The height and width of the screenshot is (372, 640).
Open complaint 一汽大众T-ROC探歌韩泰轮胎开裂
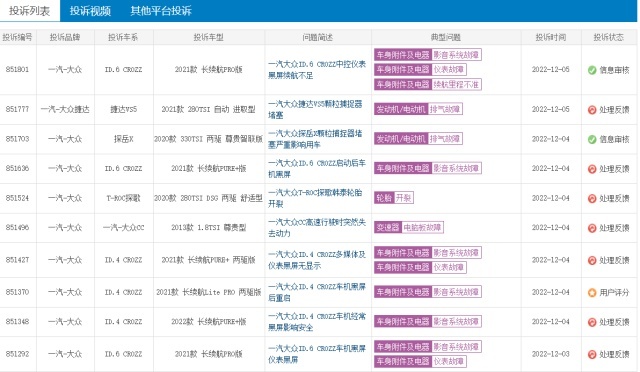315,198
